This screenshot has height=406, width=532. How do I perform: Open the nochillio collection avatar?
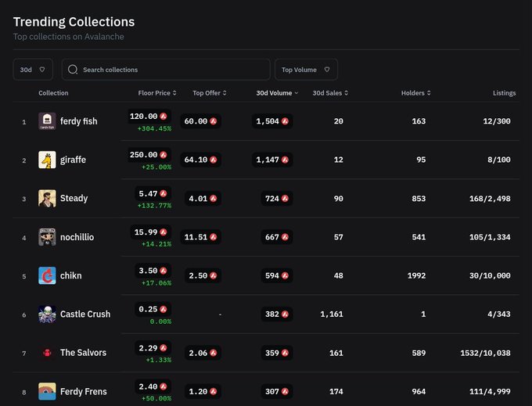[47, 237]
